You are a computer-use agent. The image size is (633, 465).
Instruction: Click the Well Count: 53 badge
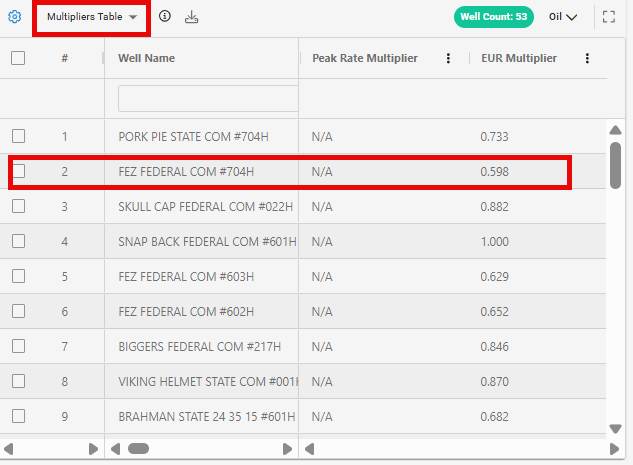493,17
